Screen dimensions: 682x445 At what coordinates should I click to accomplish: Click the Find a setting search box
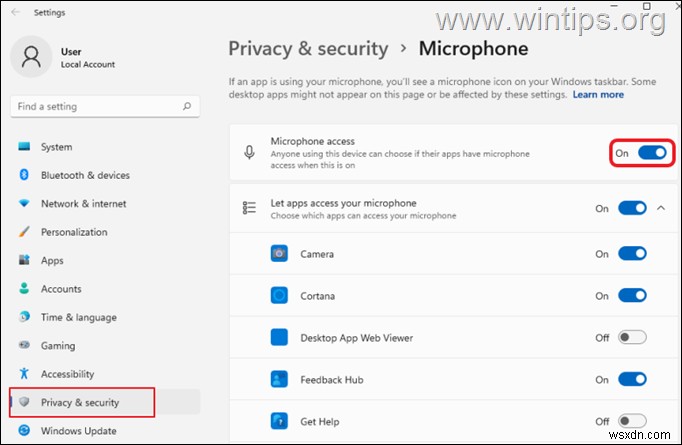coord(95,106)
